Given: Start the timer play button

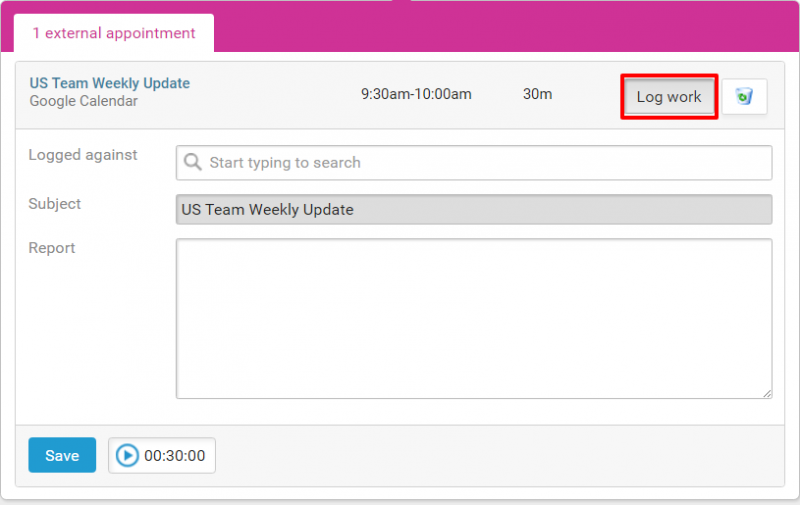Looking at the screenshot, I should click(x=127, y=456).
